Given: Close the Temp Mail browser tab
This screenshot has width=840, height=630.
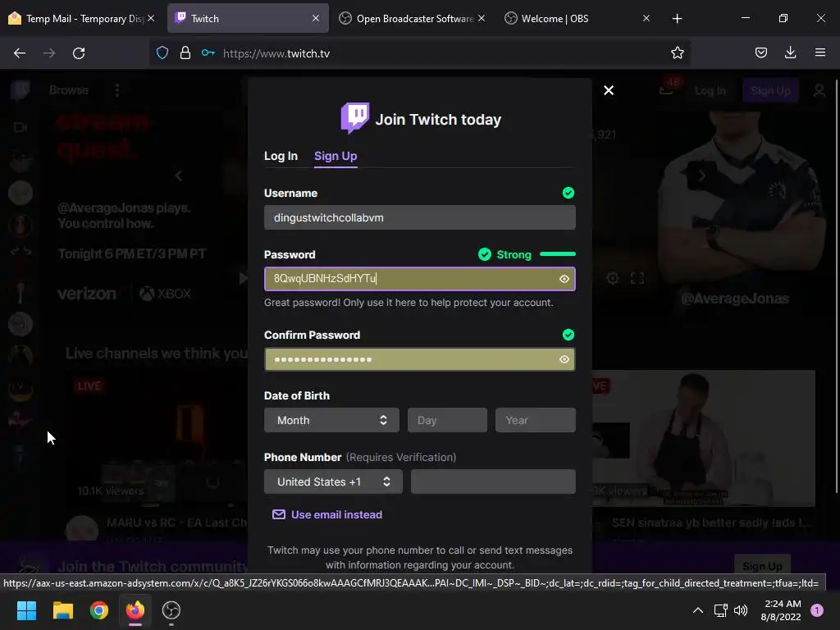Looking at the screenshot, I should pos(151,18).
